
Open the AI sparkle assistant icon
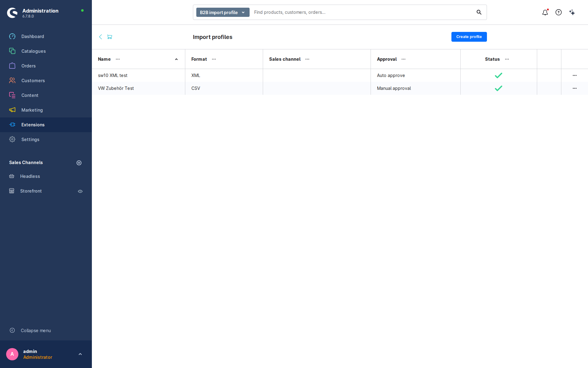pos(572,12)
